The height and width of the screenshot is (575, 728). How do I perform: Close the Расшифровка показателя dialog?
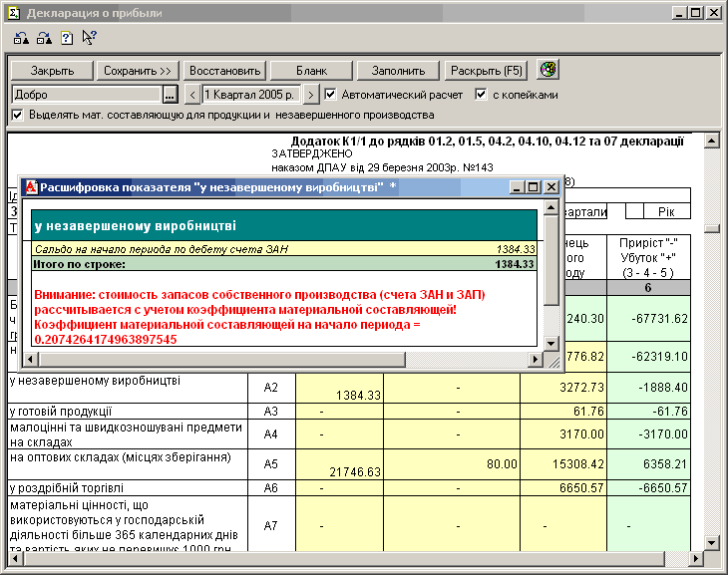[x=550, y=187]
